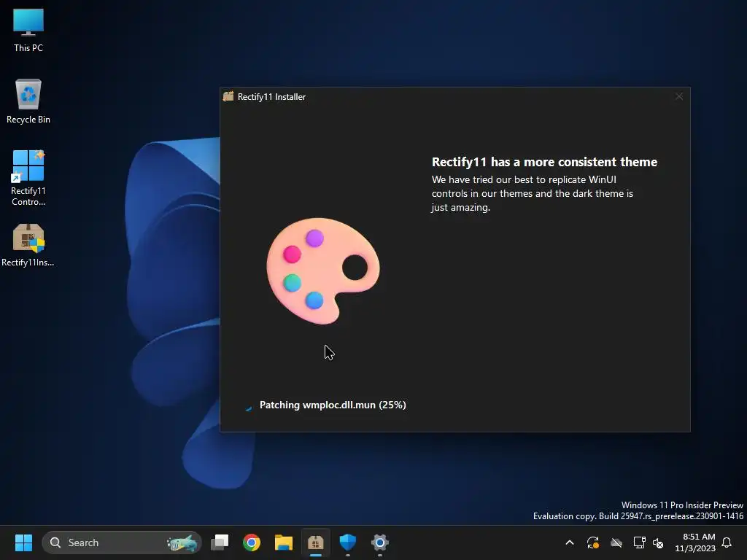Screen dimensions: 747x560
Task: Launch Google Chrome from the taskbar
Action: point(252,542)
